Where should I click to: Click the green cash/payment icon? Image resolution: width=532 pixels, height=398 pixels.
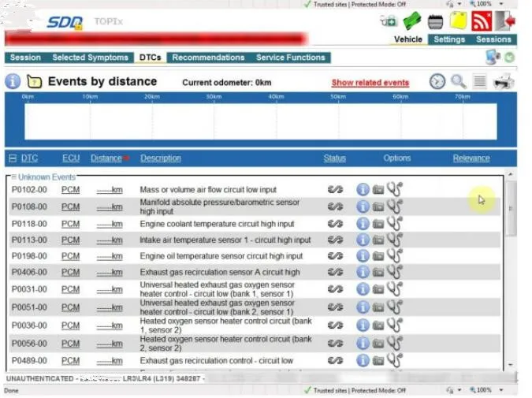(x=412, y=21)
